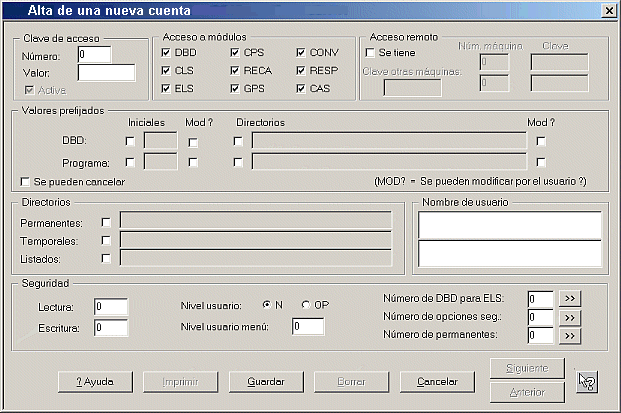This screenshot has width=621, height=413.
Task: Choose the N user level radio button
Action: tap(267, 304)
